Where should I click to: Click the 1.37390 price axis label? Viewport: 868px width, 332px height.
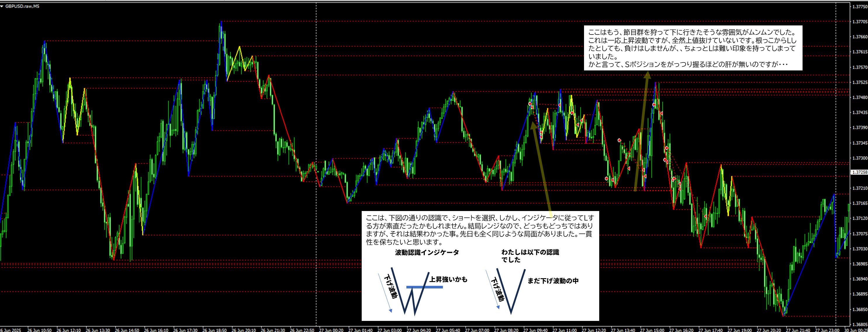(860, 128)
